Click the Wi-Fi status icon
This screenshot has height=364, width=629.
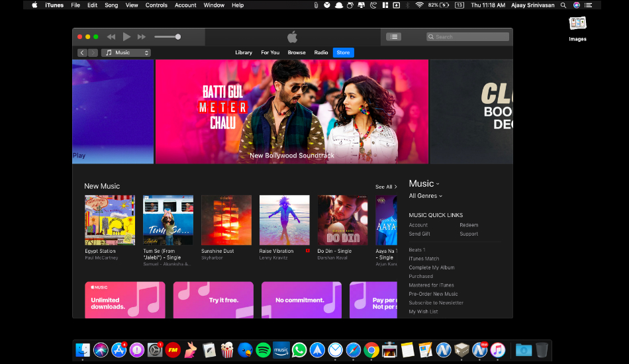pyautogui.click(x=419, y=5)
